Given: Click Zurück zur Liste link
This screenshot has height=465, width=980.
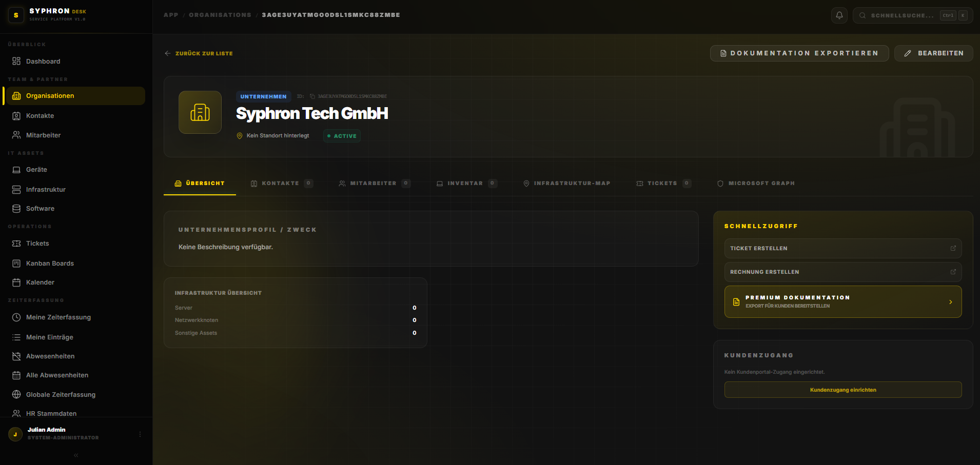Looking at the screenshot, I should pos(199,53).
